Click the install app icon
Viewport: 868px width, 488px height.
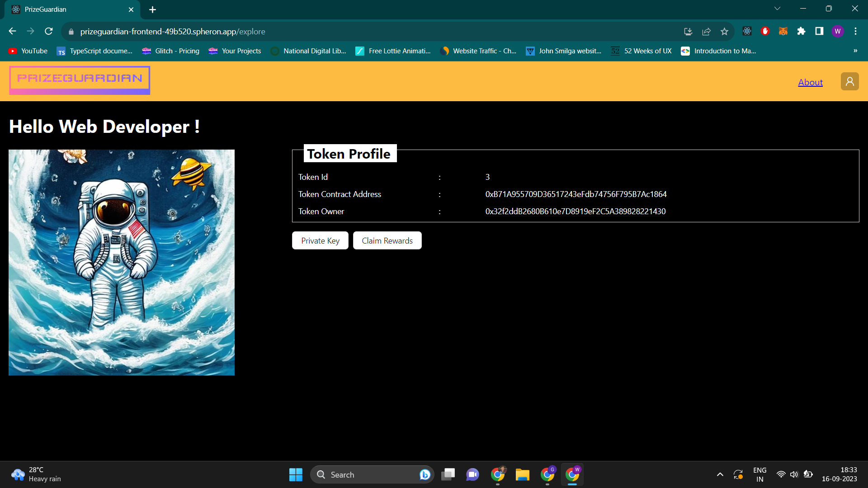click(x=688, y=31)
